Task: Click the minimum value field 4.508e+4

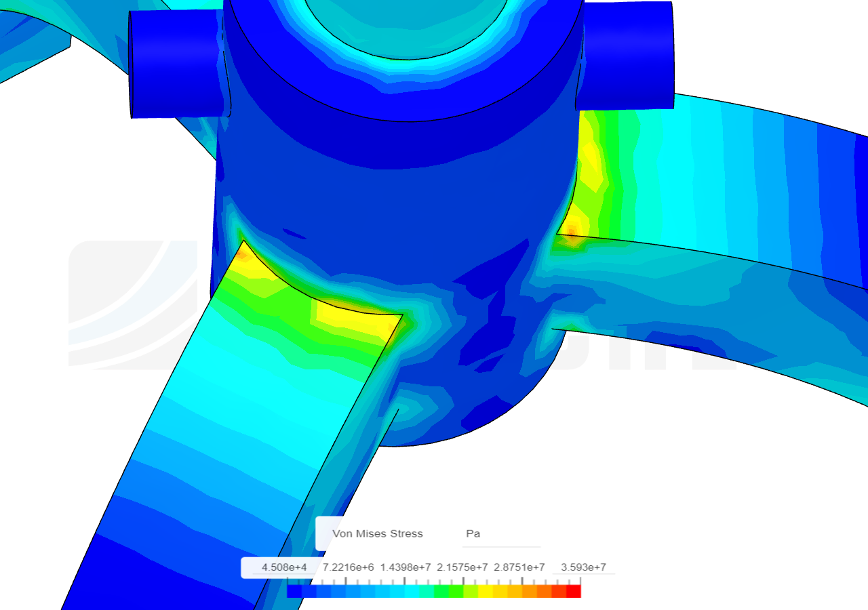Action: pyautogui.click(x=284, y=567)
